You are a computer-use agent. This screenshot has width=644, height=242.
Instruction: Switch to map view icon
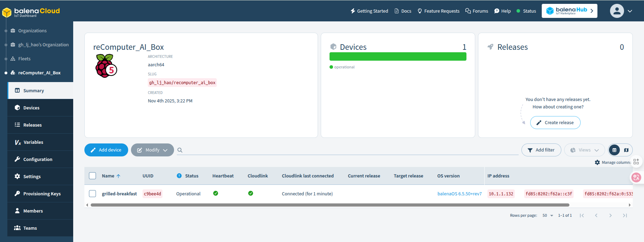point(626,150)
